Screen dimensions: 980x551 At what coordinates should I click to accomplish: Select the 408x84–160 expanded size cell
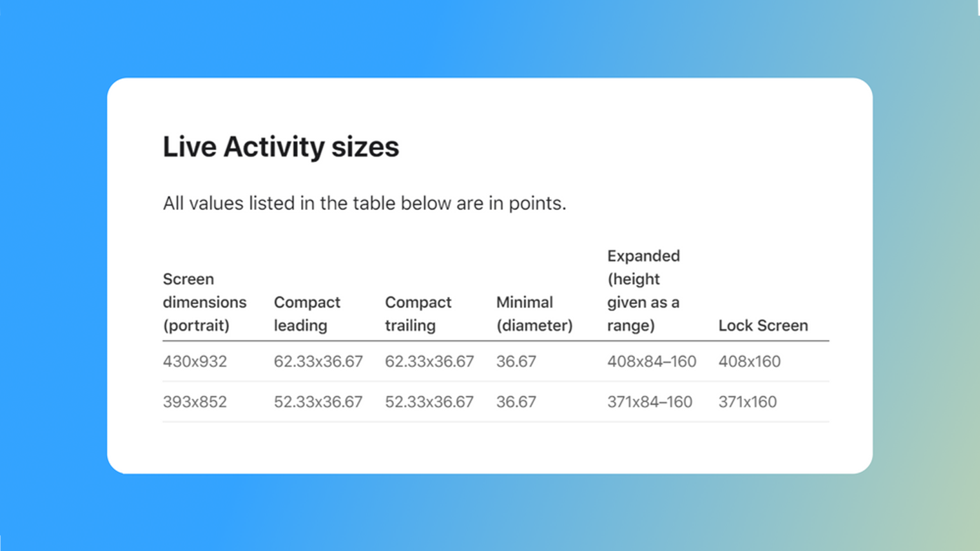coord(652,361)
